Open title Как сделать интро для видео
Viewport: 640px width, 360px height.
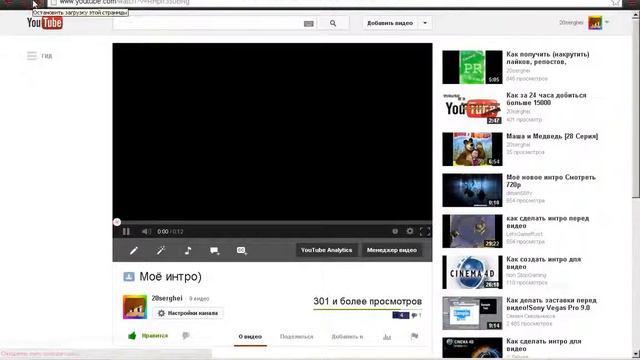point(544,345)
